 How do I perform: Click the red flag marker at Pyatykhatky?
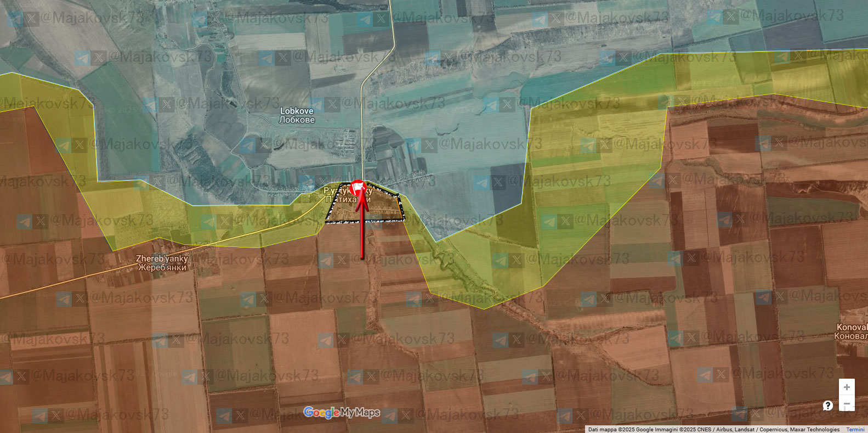tap(358, 188)
